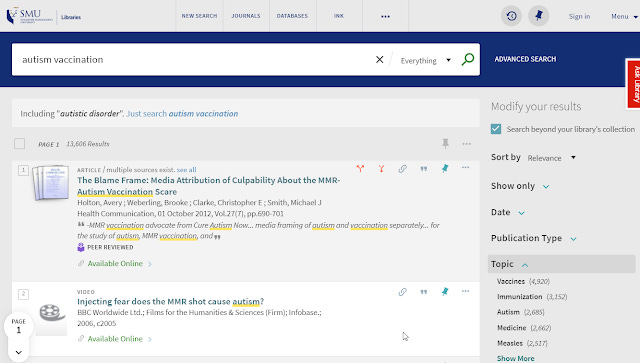
Task: Open DATABASES navigation item
Action: point(292,16)
